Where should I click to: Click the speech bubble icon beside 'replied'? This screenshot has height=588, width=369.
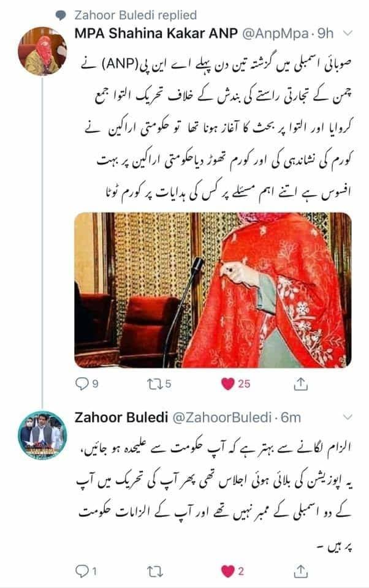[61, 15]
